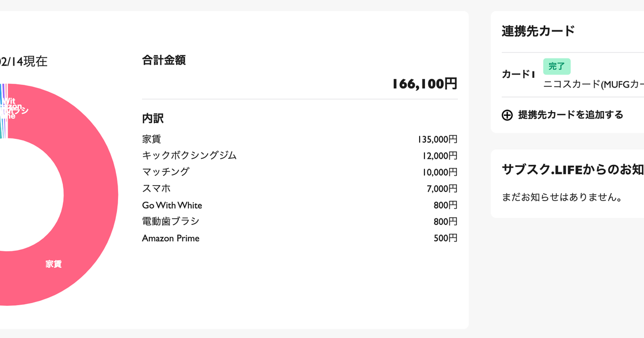
Task: Click the thin blue slices at the chart top
Action: [4, 111]
